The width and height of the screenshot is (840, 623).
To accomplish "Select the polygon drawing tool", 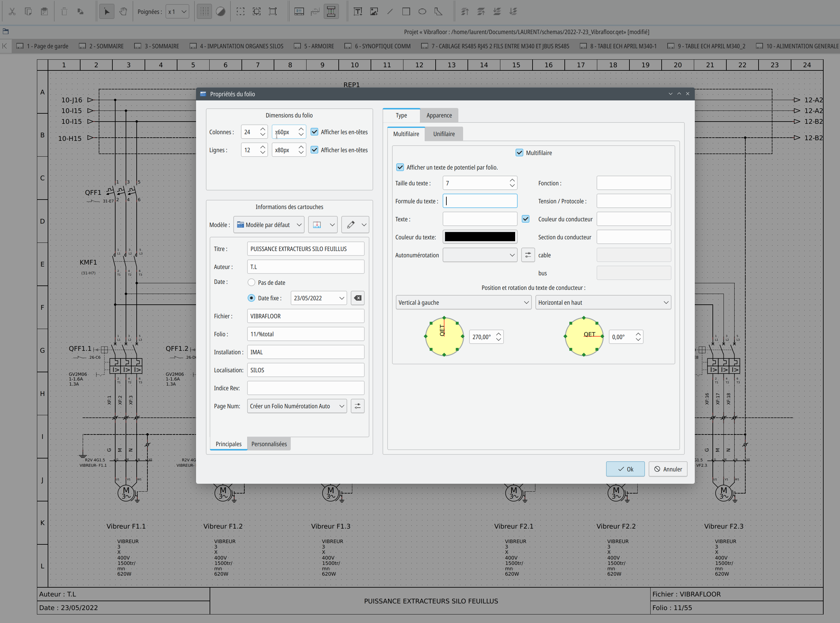I will click(438, 11).
